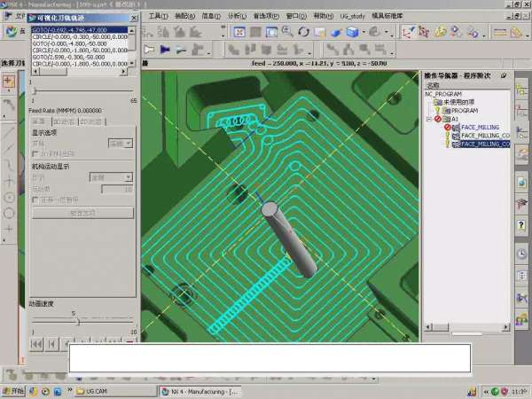Select the first FACE_MILLING operation
The width and height of the screenshot is (532, 399).
480,127
